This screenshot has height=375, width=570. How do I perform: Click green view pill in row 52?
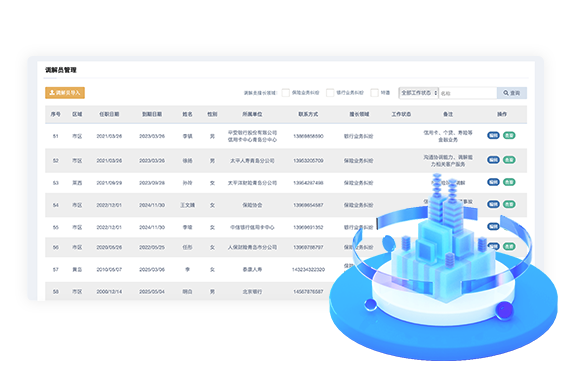click(x=509, y=160)
